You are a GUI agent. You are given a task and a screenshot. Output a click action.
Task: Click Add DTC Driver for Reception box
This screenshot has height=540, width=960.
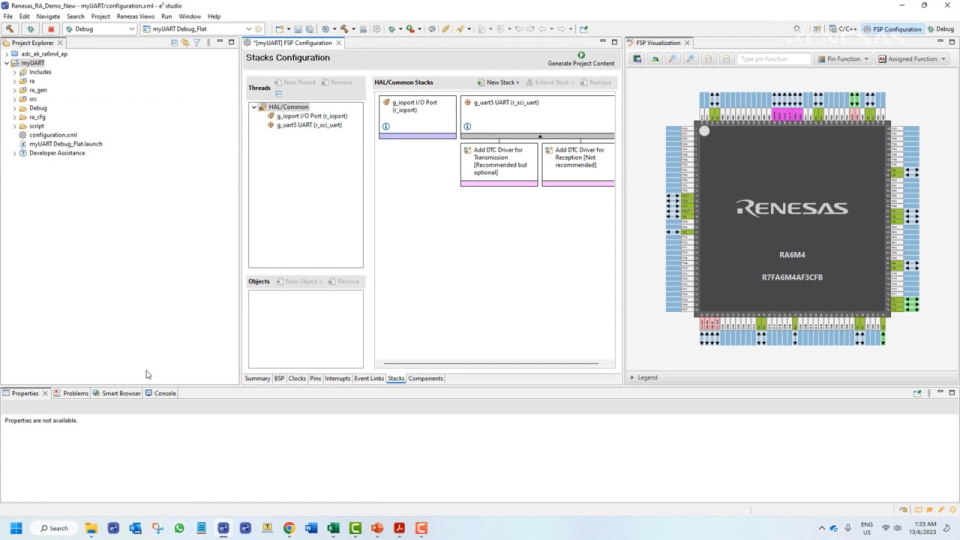(578, 165)
